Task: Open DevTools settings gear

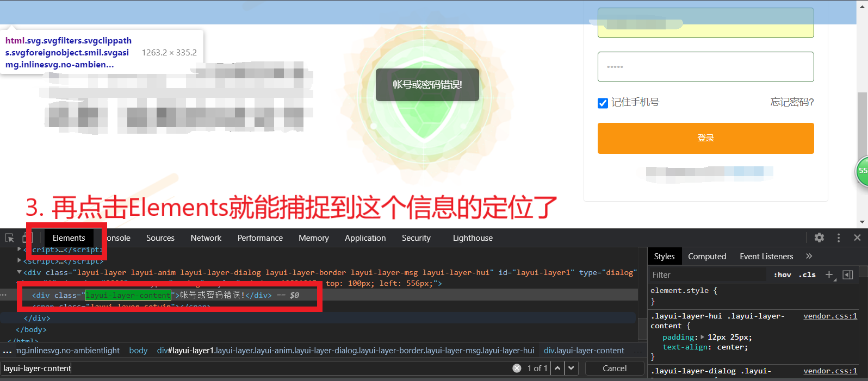Action: (x=819, y=238)
